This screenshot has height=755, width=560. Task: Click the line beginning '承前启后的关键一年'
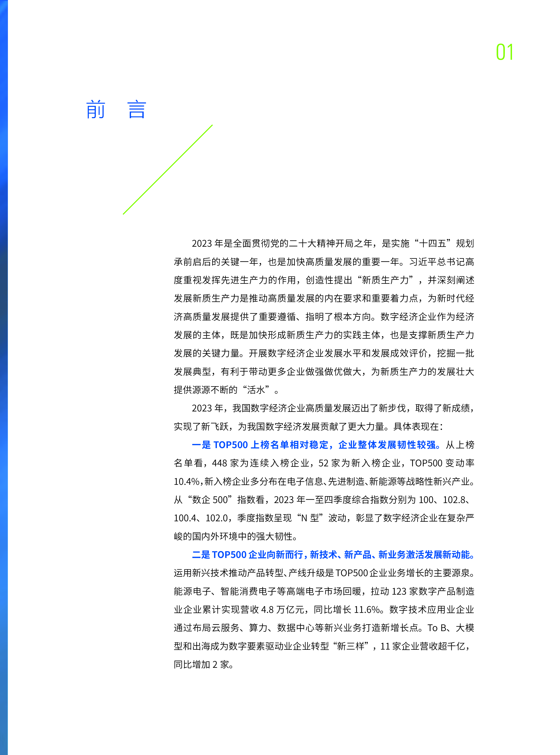(324, 261)
